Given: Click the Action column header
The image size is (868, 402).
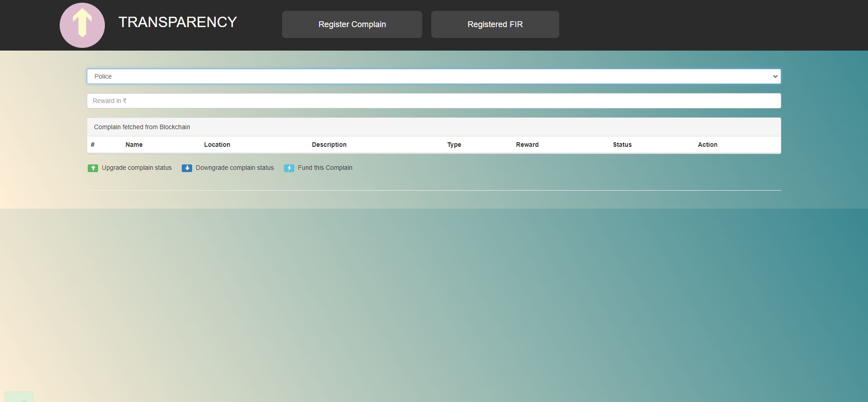Looking at the screenshot, I should 708,145.
